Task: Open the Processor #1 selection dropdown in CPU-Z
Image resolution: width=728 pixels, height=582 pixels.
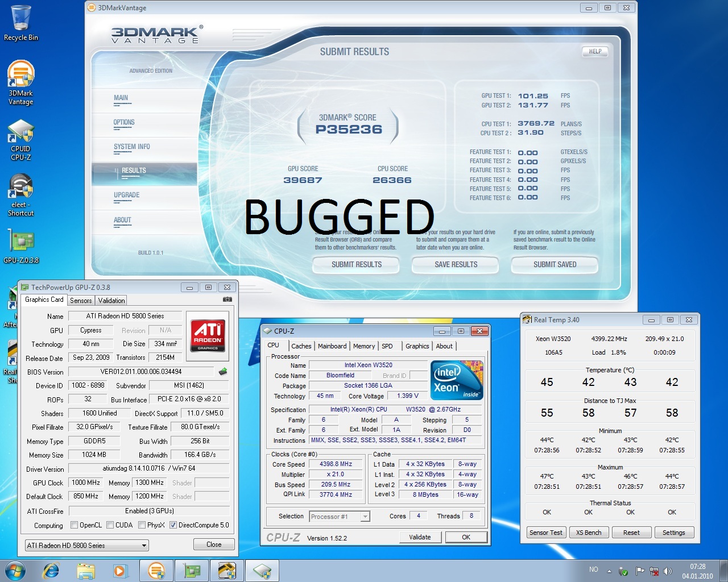Action: [x=340, y=517]
